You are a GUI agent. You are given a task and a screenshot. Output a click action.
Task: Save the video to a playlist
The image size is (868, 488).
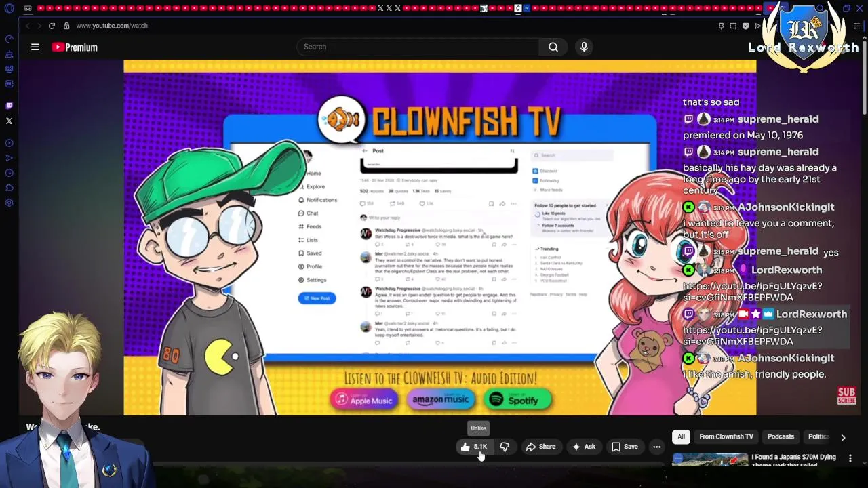[625, 447]
